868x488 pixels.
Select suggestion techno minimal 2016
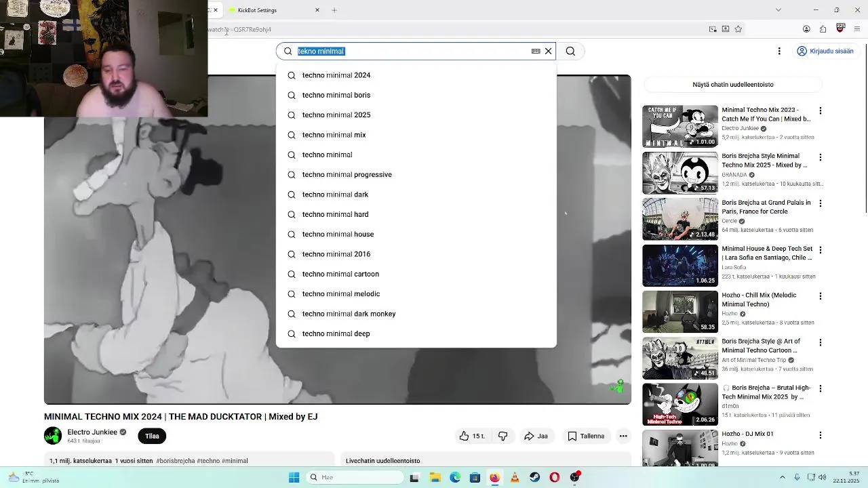416,254
